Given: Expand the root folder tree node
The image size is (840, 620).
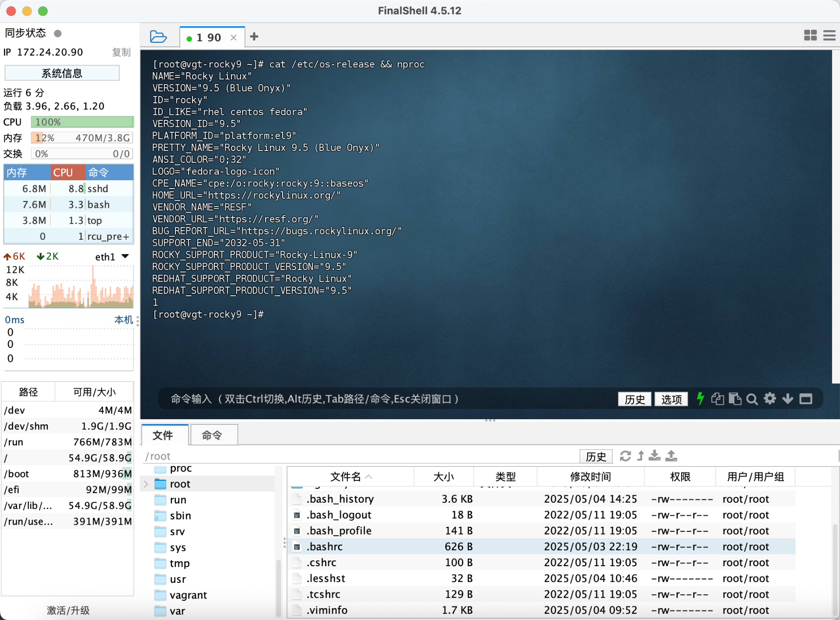Looking at the screenshot, I should click(146, 484).
